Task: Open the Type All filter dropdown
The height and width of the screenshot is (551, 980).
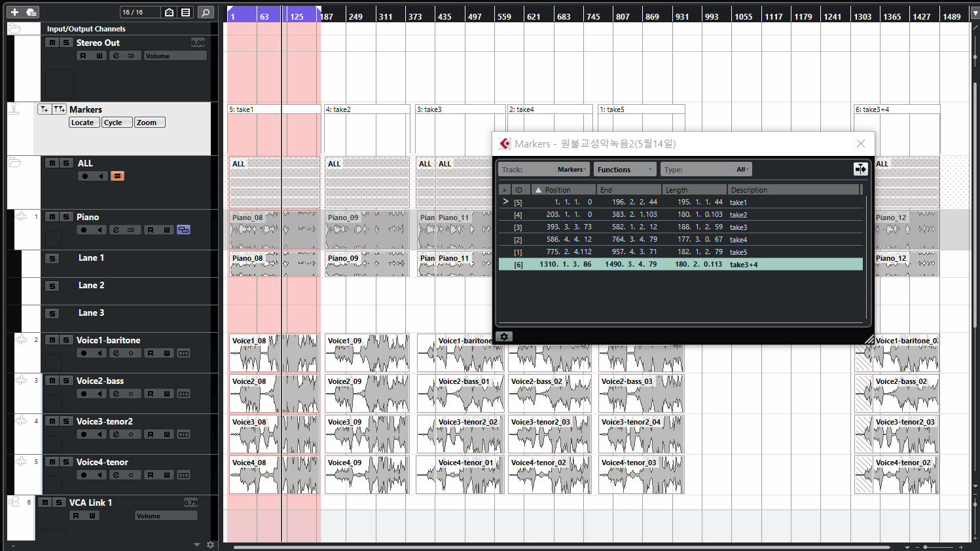Action: (x=706, y=170)
